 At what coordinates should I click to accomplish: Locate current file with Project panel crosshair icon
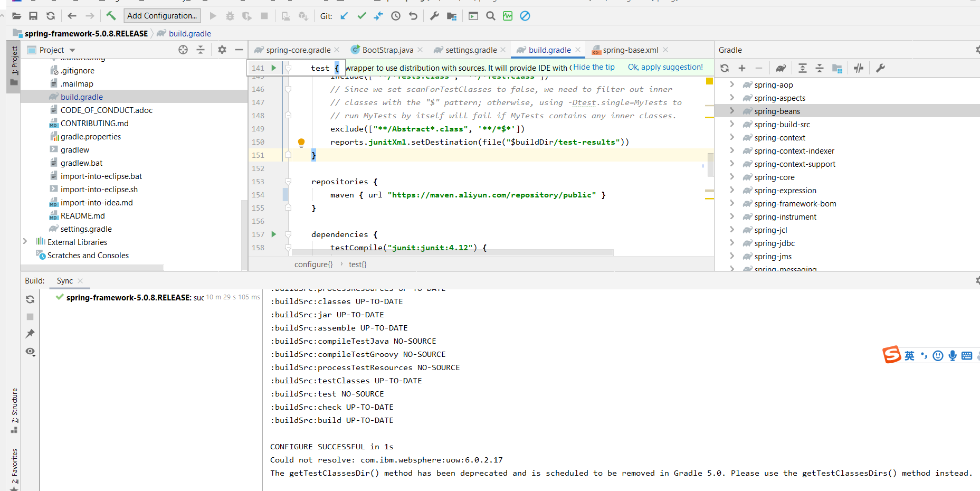[x=183, y=50]
